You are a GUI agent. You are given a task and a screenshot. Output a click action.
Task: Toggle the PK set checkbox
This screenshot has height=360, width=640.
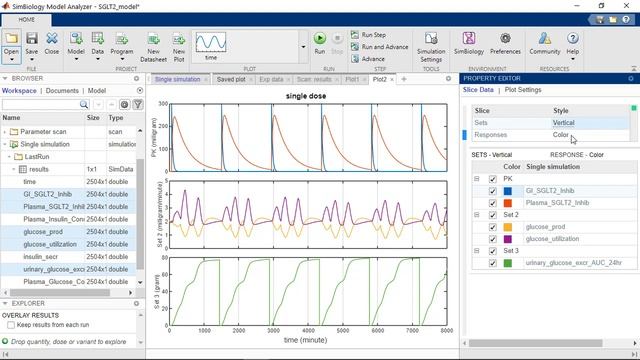click(493, 179)
